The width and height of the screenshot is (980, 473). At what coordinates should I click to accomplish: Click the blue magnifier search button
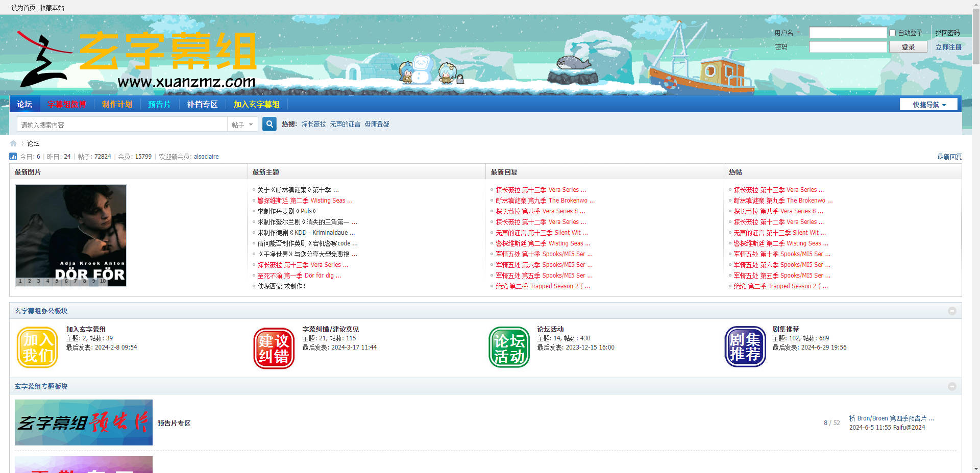pyautogui.click(x=269, y=124)
